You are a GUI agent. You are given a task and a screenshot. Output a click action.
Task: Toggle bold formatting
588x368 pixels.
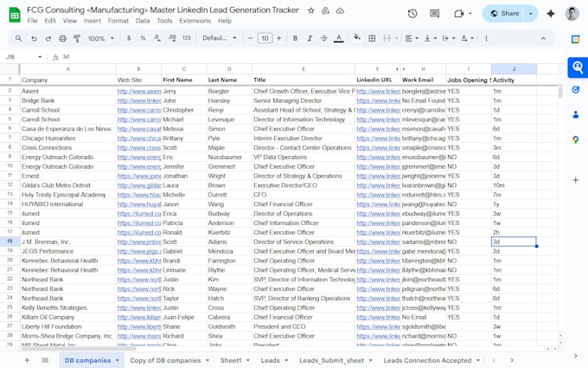coord(295,38)
